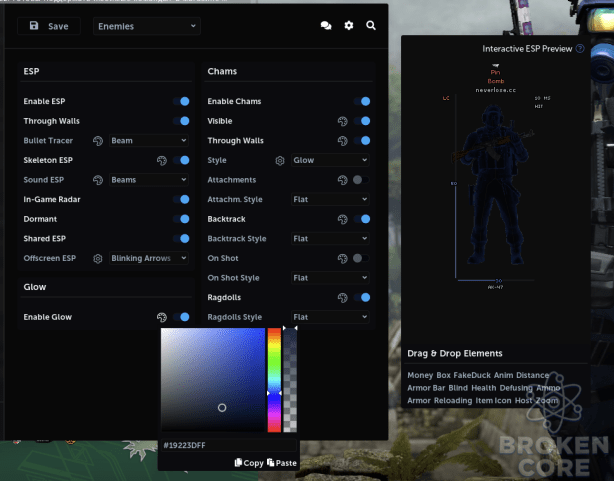Click Copy in color picker
614x481 pixels.
tap(249, 463)
